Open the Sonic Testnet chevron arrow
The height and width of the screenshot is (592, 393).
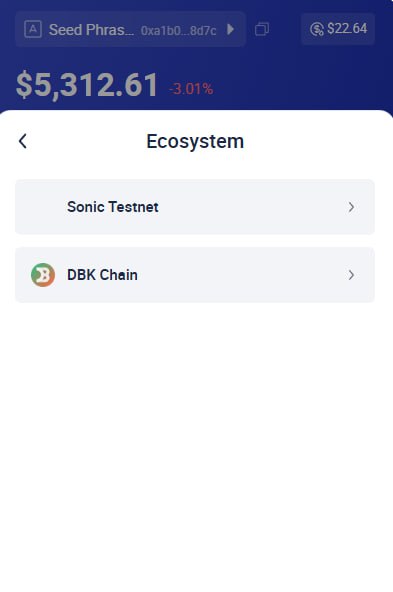(351, 207)
